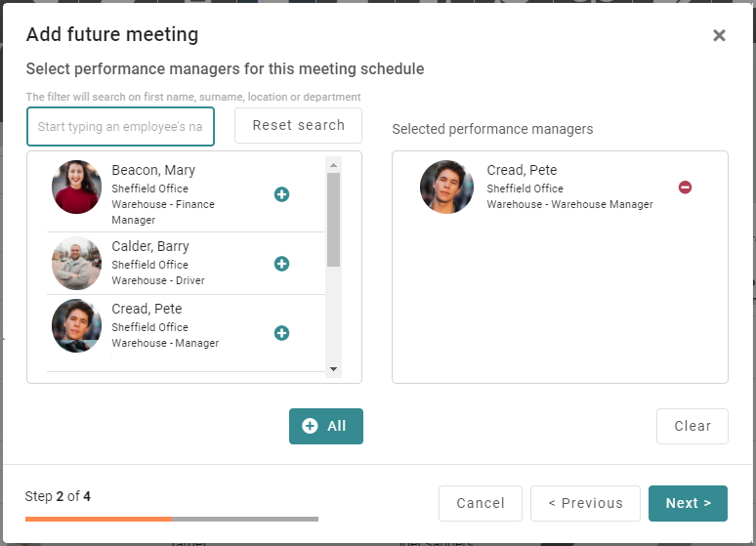Return to the Previous step

[585, 503]
